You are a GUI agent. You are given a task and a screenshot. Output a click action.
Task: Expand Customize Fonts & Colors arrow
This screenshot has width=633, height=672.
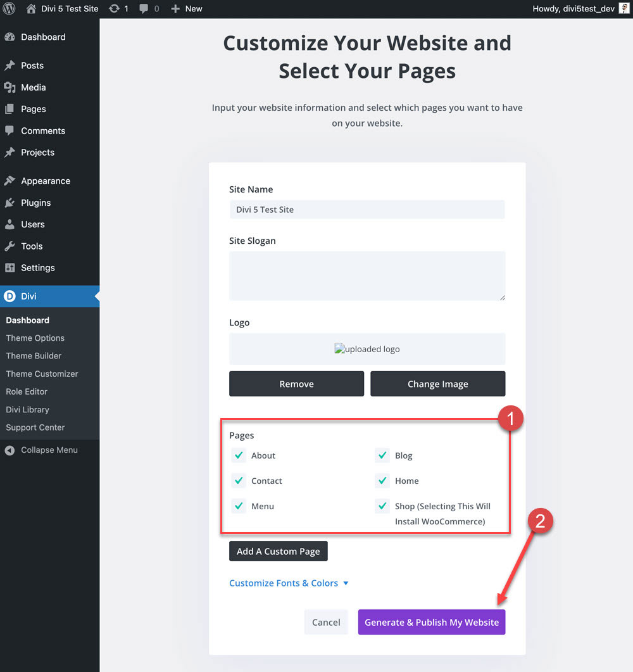(x=346, y=583)
